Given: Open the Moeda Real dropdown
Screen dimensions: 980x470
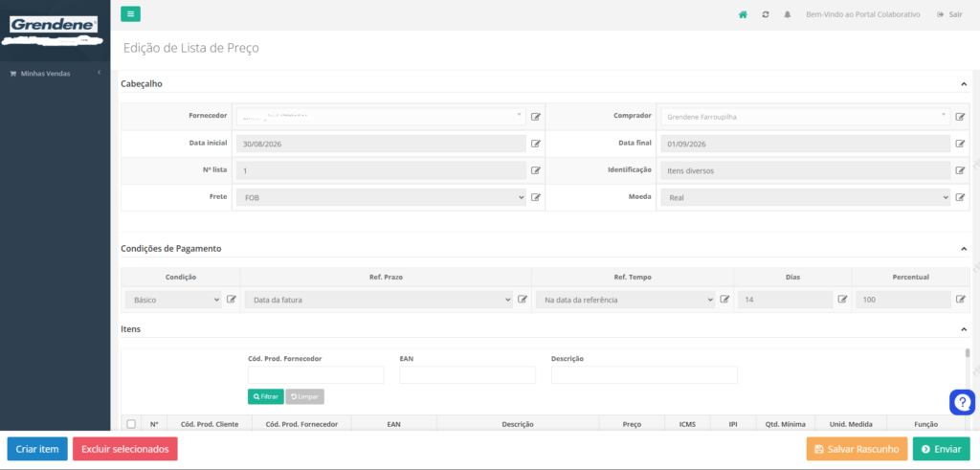Looking at the screenshot, I should tap(805, 197).
